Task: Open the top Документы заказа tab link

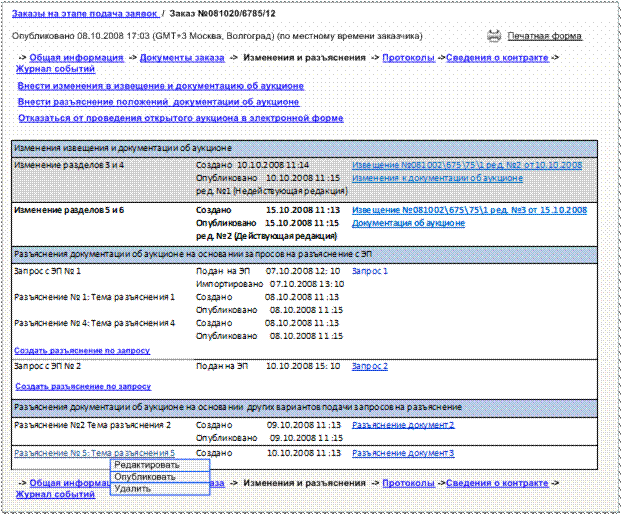Action: tap(182, 58)
